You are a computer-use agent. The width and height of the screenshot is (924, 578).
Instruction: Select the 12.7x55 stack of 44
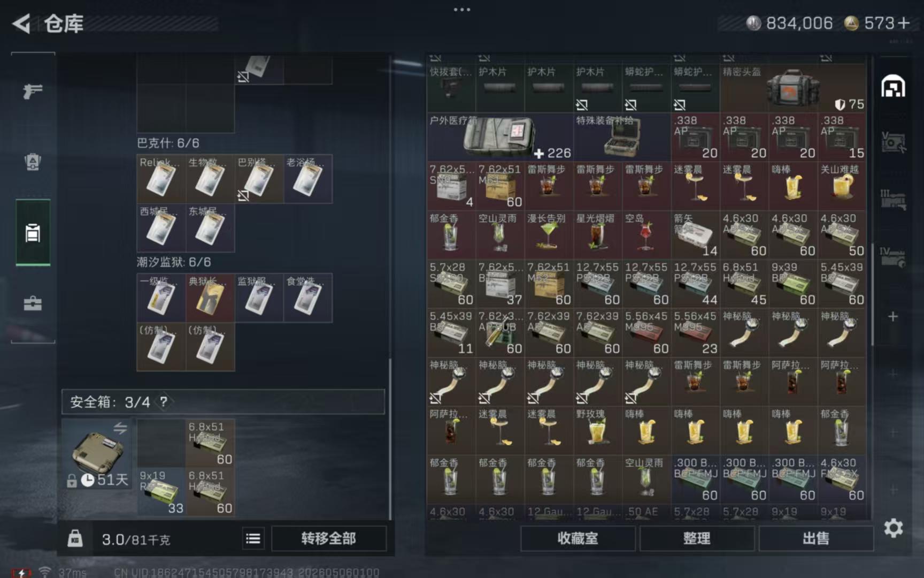[x=695, y=284]
